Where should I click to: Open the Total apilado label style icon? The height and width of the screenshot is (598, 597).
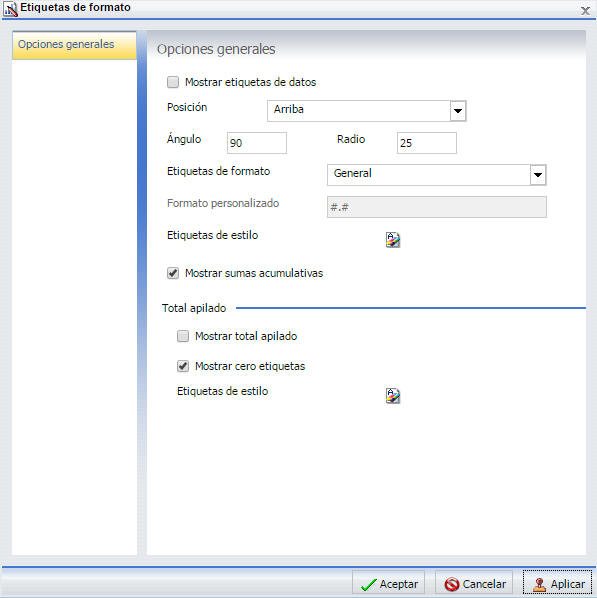[393, 395]
